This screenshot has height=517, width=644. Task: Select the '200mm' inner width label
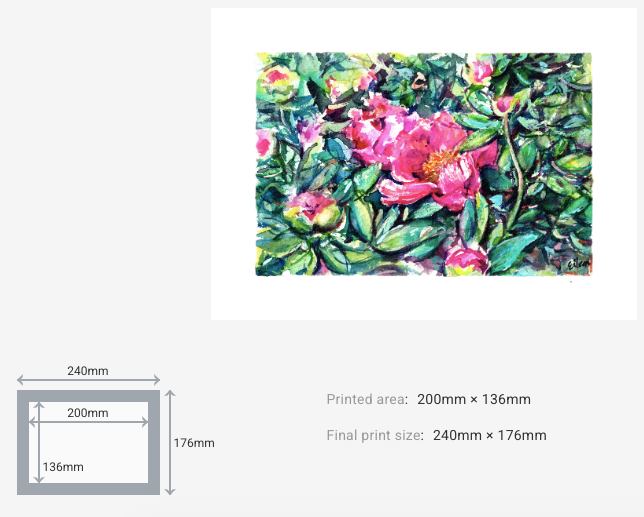[x=88, y=413]
